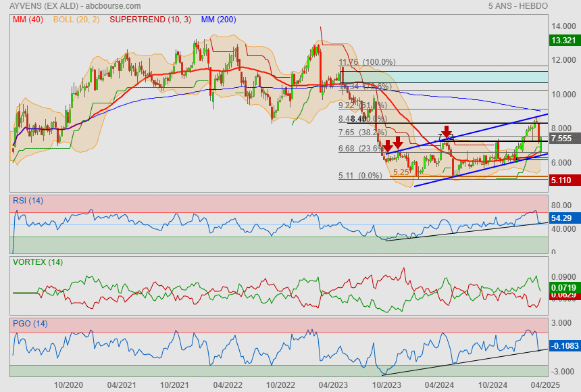Click the leftmost red down arrow marker

pos(387,147)
